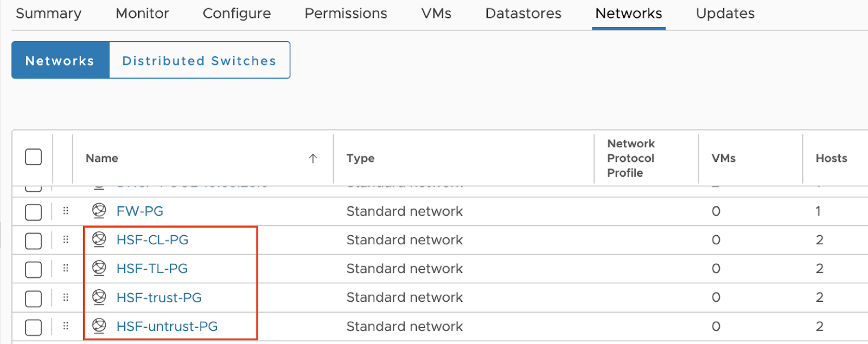Sort by the Type column header
868x344 pixels.
(x=360, y=158)
